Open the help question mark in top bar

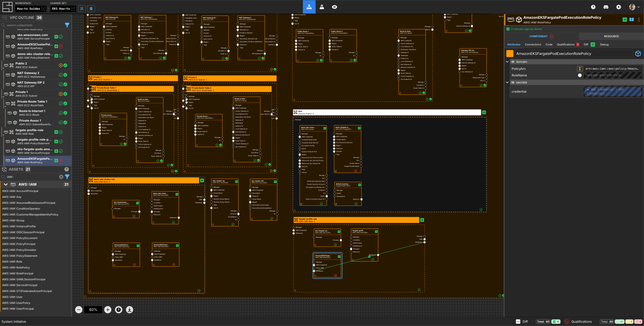[593, 7]
